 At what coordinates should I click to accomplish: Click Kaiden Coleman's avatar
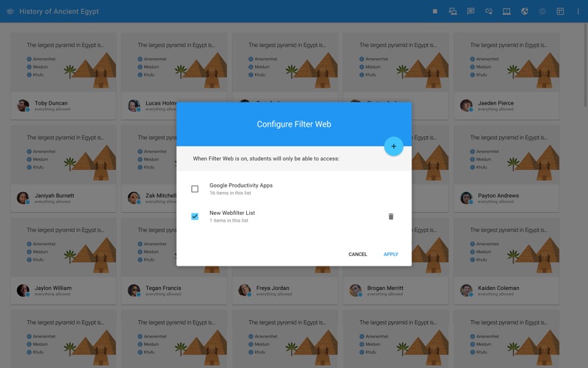point(466,290)
